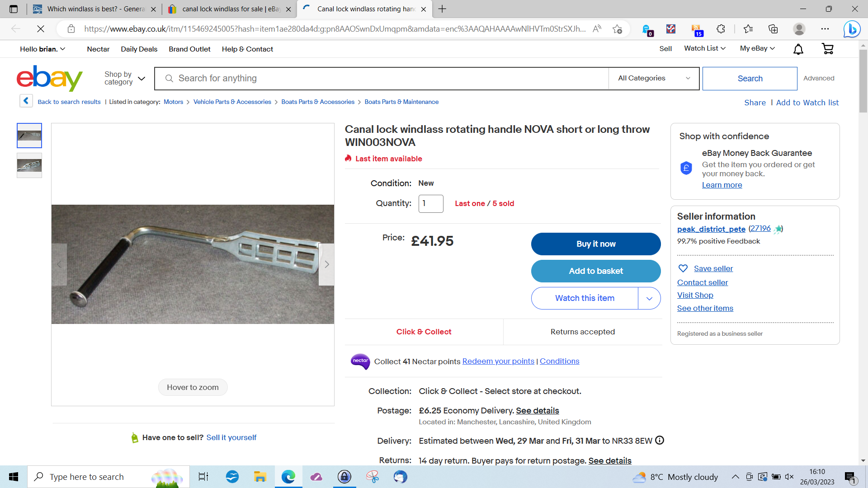The image size is (868, 488).
Task: Expand the Watch List menu
Action: click(x=704, y=48)
